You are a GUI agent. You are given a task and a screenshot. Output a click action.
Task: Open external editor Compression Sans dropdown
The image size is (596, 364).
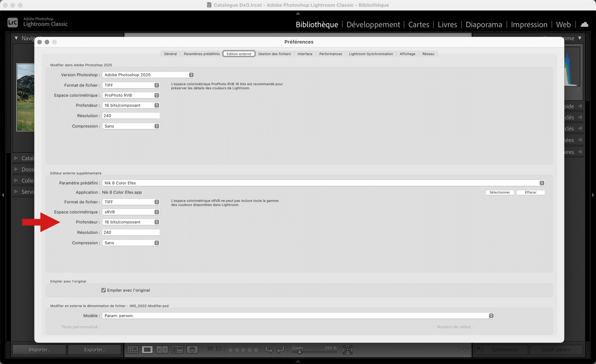click(x=131, y=243)
